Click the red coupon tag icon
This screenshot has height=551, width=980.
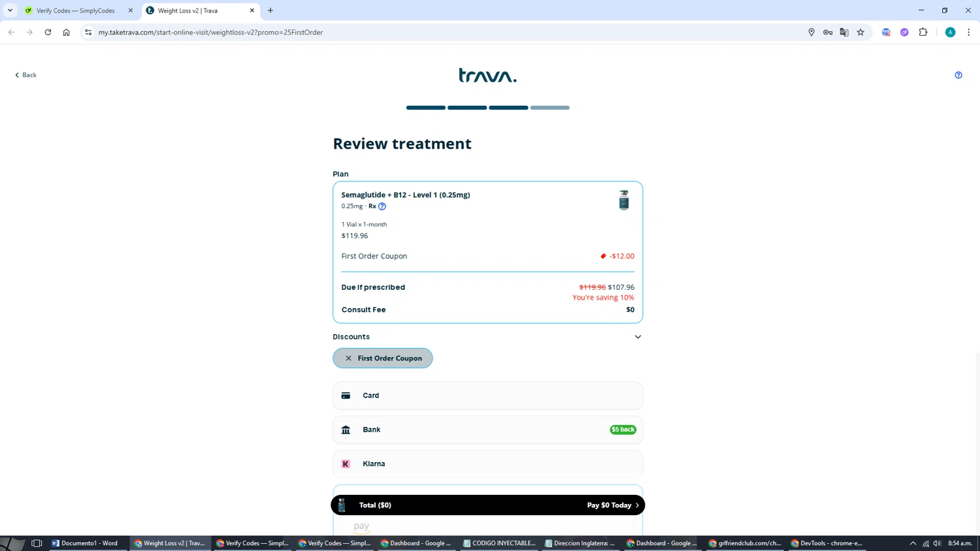(x=603, y=256)
